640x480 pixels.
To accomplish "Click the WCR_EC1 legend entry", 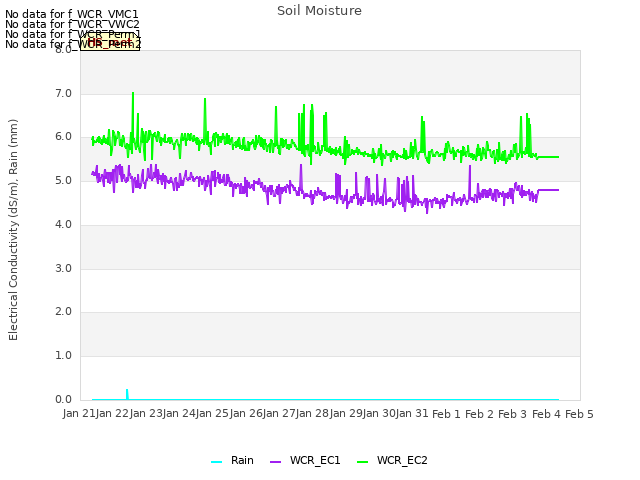I will tap(305, 460).
